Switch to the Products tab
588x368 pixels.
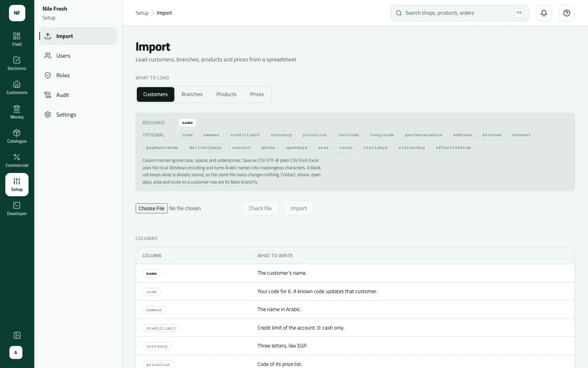pyautogui.click(x=226, y=94)
